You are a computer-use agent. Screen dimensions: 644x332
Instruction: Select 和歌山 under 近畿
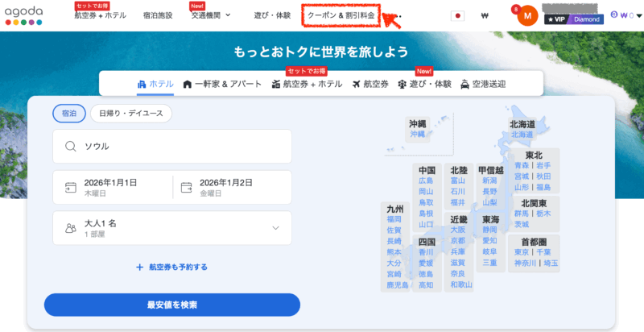point(461,284)
